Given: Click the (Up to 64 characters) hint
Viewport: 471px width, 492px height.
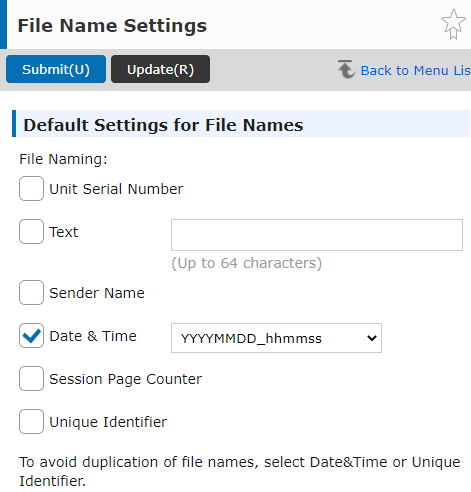Looking at the screenshot, I should tap(246, 263).
